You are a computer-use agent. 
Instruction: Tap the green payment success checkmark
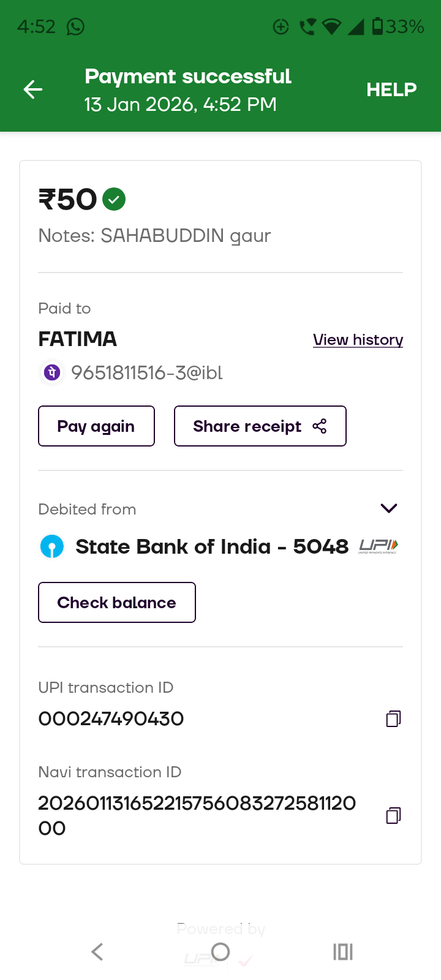pos(114,199)
